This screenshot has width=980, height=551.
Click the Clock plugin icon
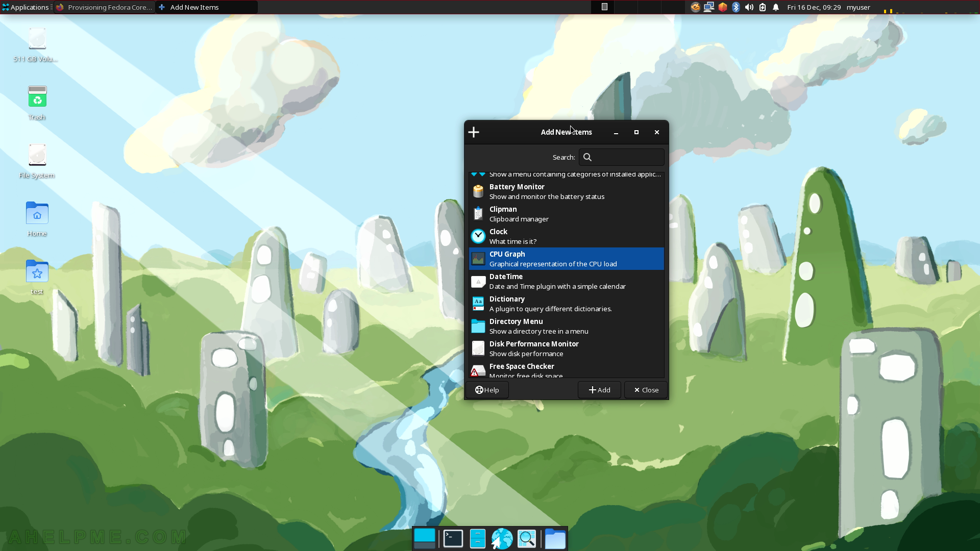click(478, 236)
